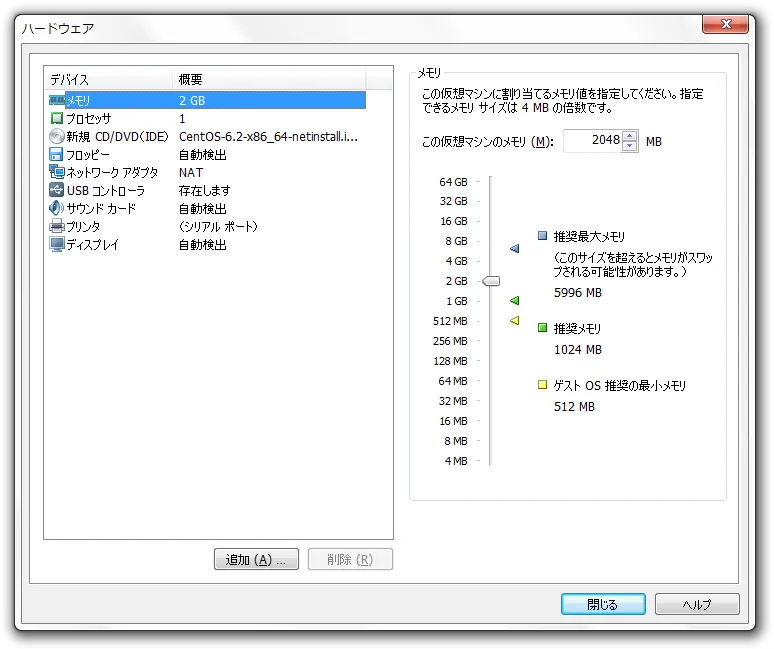Click the この仮想マシンのメモリ (M): label
This screenshot has height=649, width=774.
click(487, 142)
